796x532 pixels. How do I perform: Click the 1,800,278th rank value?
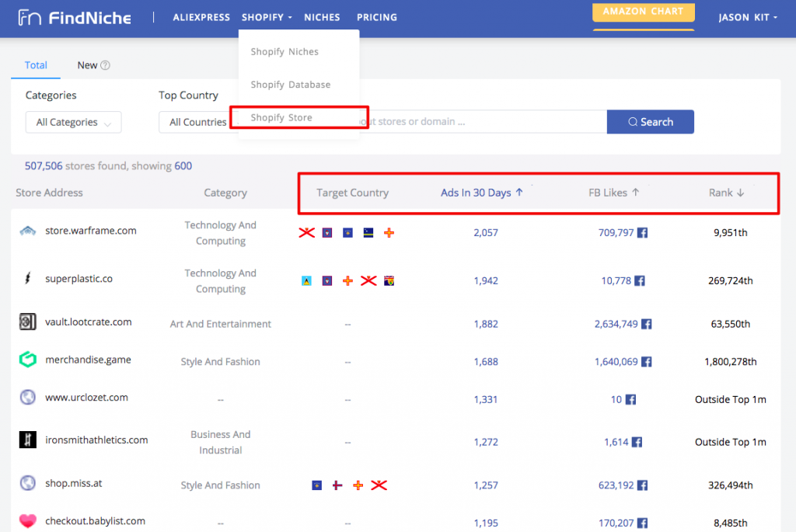point(731,362)
